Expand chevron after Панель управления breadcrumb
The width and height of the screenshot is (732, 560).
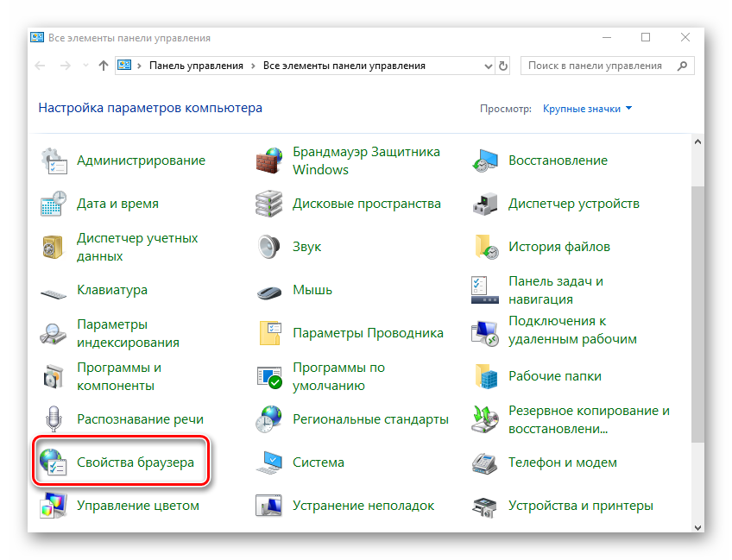click(x=252, y=66)
